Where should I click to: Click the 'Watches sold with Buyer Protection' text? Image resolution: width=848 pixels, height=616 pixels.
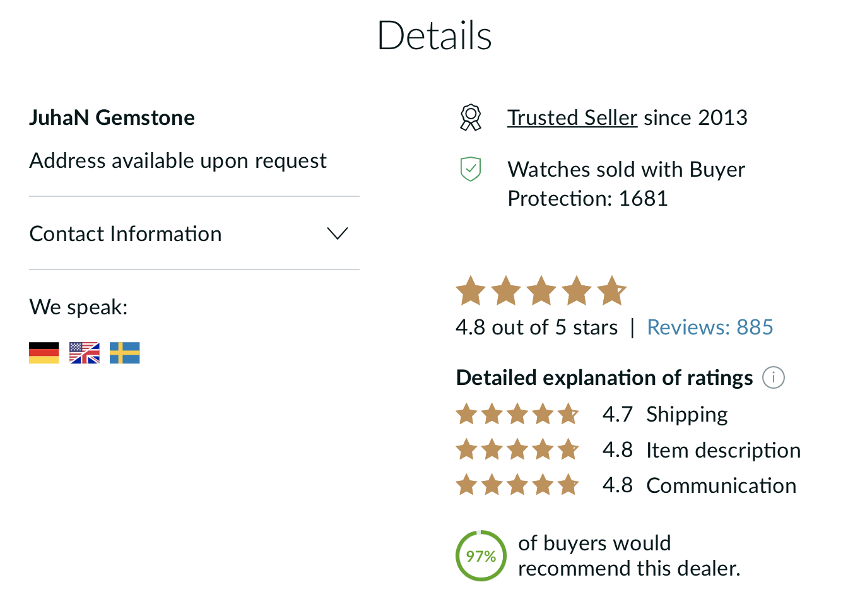(626, 184)
